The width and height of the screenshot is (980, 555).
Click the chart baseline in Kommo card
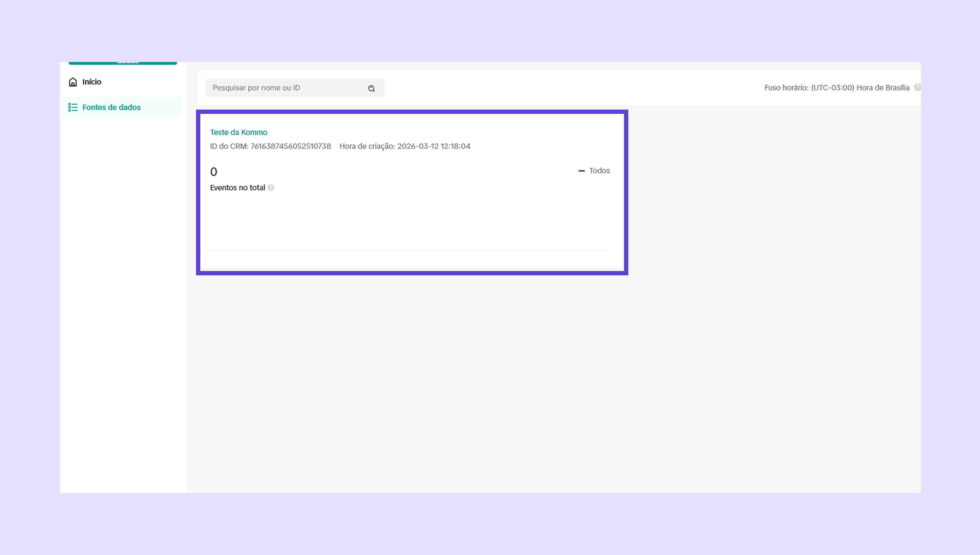407,250
